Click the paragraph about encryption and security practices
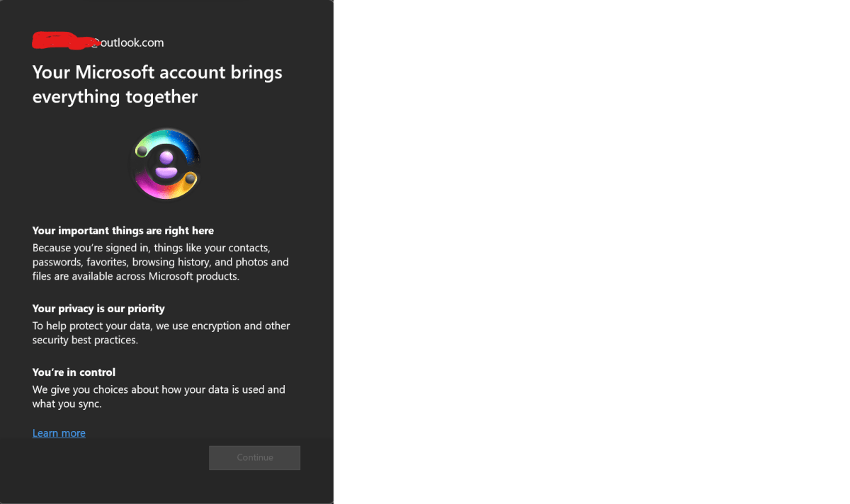The width and height of the screenshot is (850, 504). tap(161, 333)
